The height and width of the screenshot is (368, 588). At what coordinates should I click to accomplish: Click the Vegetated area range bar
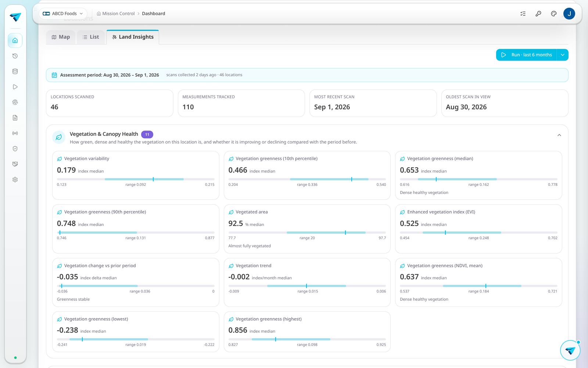point(307,233)
